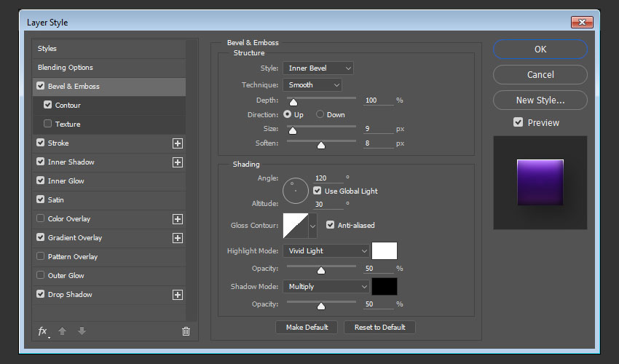Click the Reset to Default button
The height and width of the screenshot is (364, 619).
pyautogui.click(x=379, y=328)
